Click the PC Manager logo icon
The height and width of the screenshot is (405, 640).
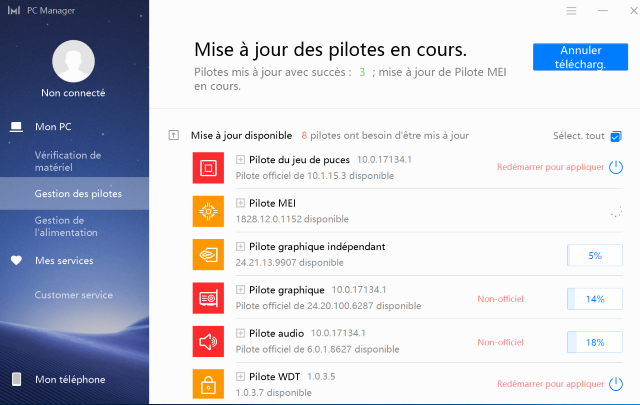13,10
